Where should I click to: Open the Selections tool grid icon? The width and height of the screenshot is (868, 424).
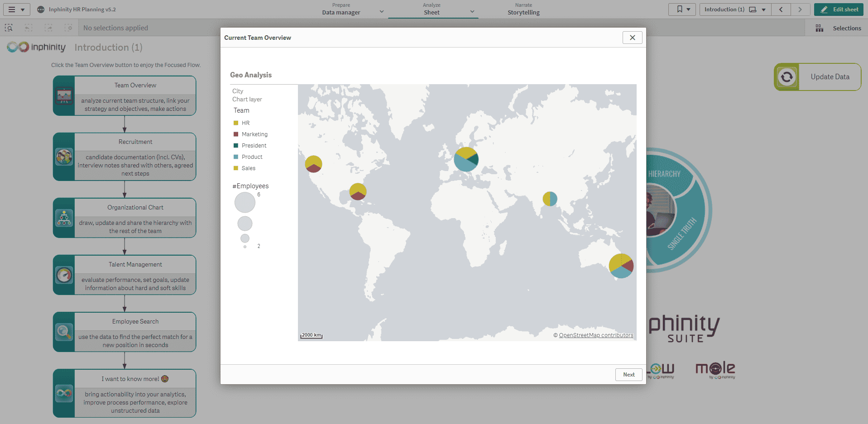[x=820, y=28]
